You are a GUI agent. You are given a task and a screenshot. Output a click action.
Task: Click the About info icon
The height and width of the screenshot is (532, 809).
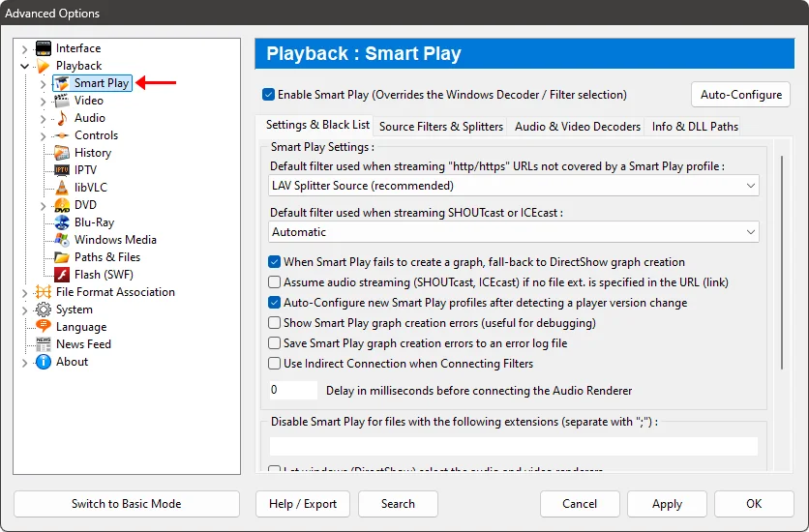pos(44,362)
